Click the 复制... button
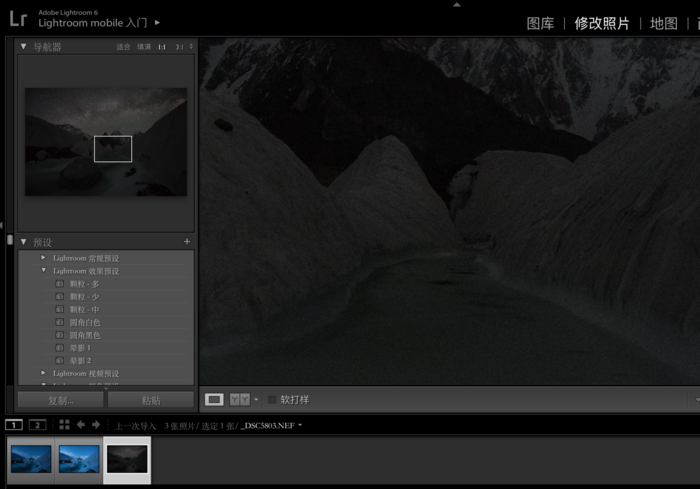Viewport: 700px width, 489px height. [60, 400]
